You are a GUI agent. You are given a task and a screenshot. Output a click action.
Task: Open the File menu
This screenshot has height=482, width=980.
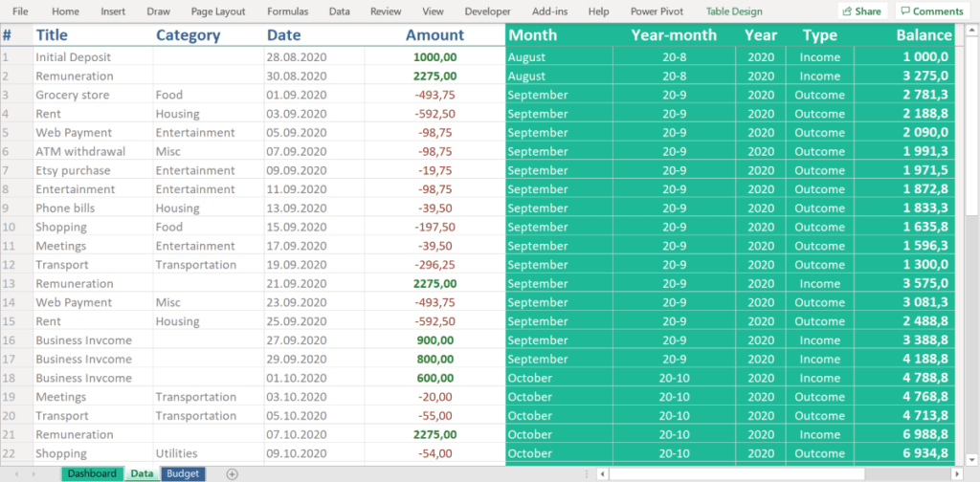point(20,11)
